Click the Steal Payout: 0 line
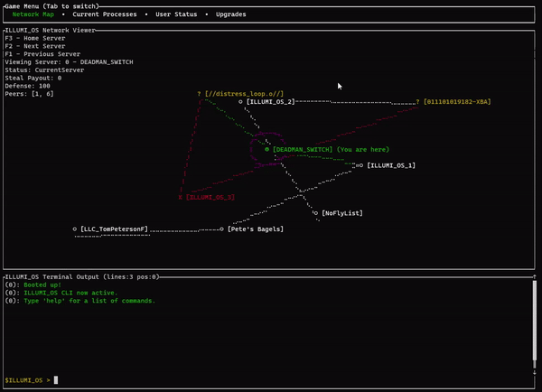The width and height of the screenshot is (542, 392). (x=33, y=78)
